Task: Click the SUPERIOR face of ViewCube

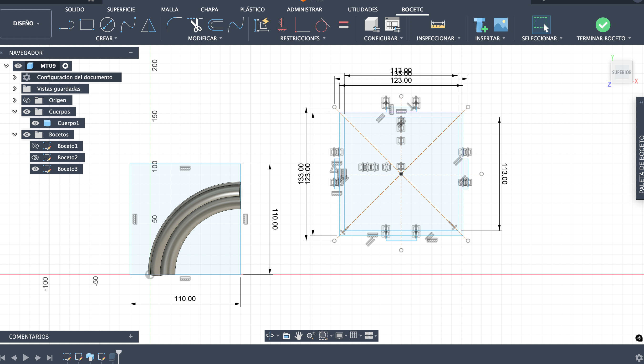Action: (622, 72)
